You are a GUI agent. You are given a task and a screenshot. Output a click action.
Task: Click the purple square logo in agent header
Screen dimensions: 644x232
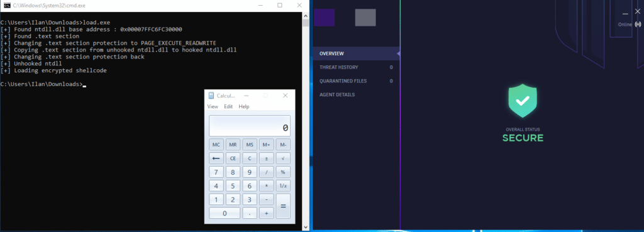coord(324,17)
